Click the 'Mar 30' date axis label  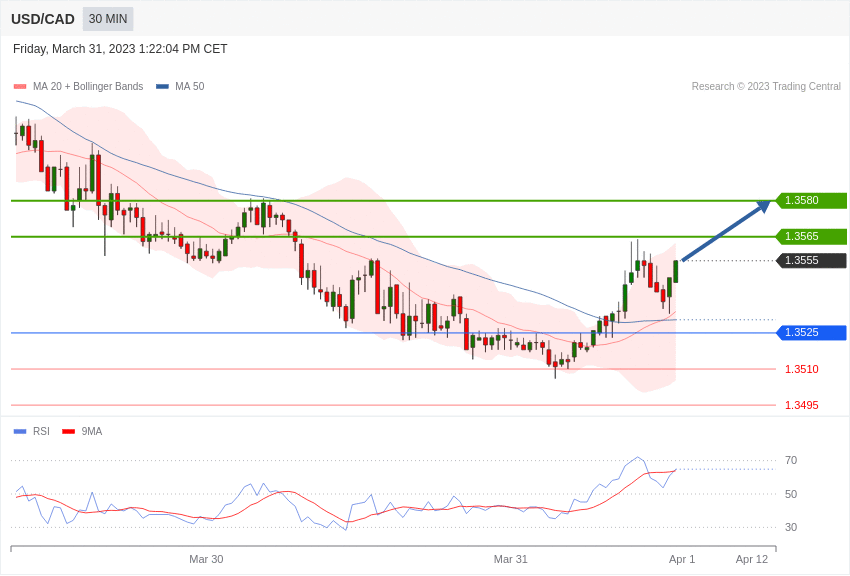[x=206, y=559]
